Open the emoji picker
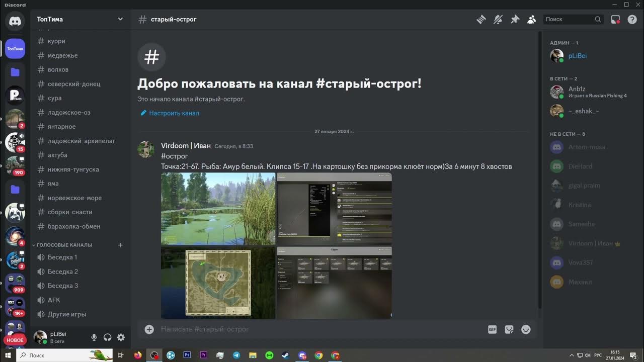Viewport: 644px width, 362px height. (x=526, y=329)
